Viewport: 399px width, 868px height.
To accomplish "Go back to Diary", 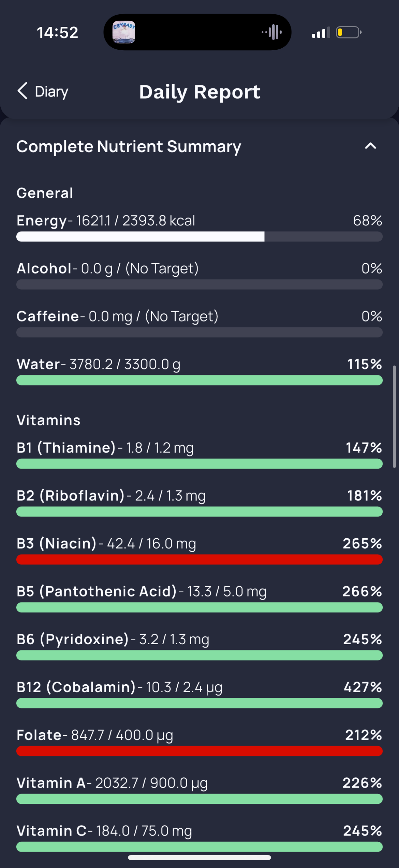I will click(43, 91).
